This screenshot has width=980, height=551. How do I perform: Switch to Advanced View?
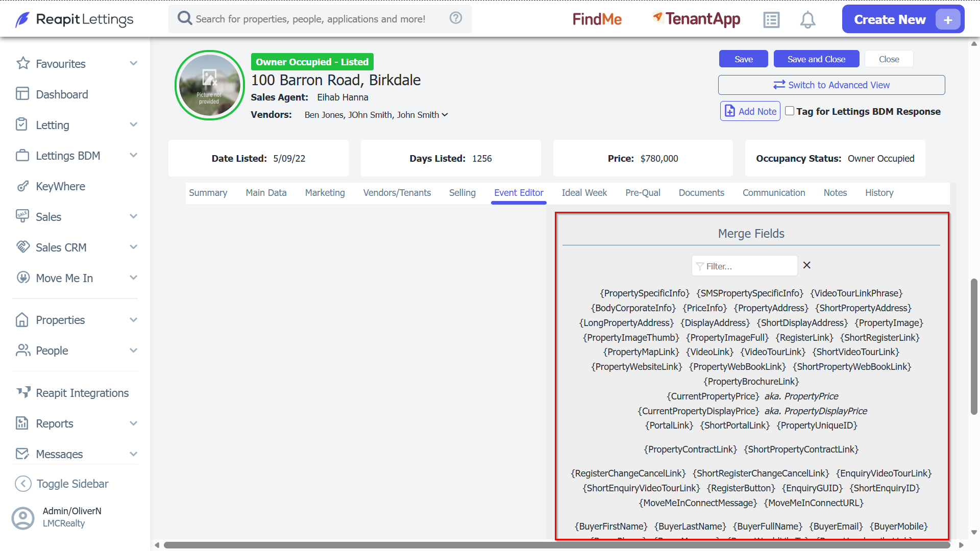click(831, 85)
